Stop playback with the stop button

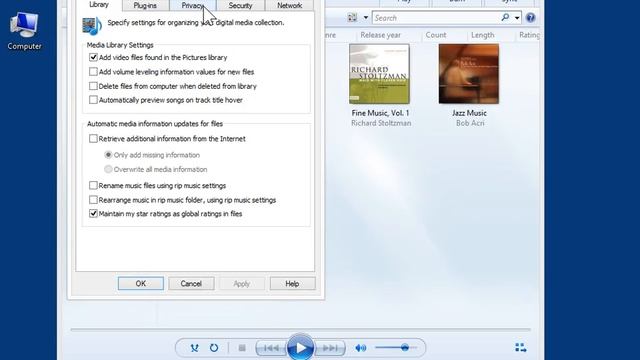242,348
